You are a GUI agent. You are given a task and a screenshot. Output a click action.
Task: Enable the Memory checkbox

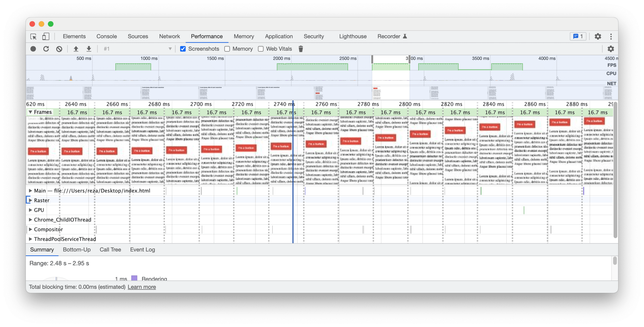[x=227, y=49]
